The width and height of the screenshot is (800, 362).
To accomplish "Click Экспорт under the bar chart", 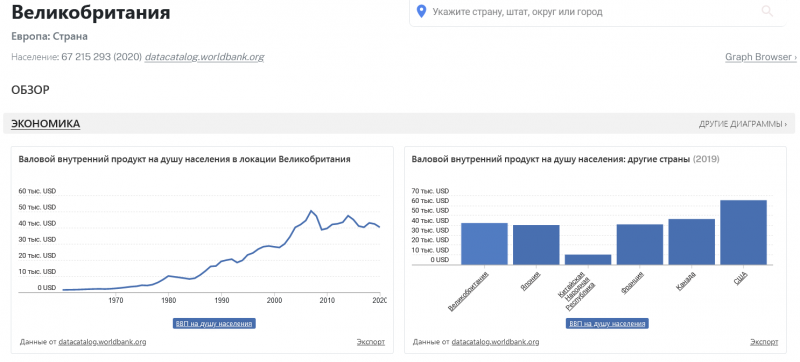I will pyautogui.click(x=764, y=342).
